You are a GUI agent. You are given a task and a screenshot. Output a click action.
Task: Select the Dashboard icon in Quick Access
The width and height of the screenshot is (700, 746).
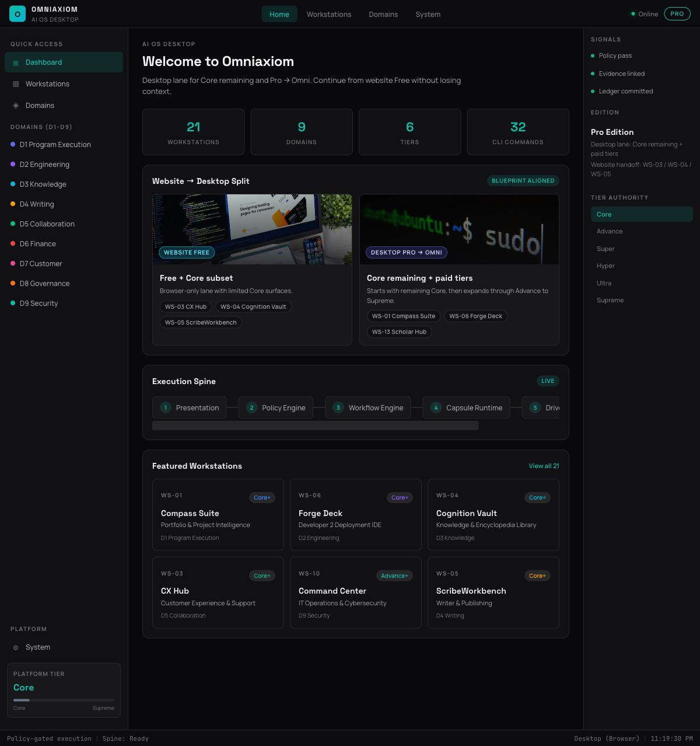pos(15,62)
